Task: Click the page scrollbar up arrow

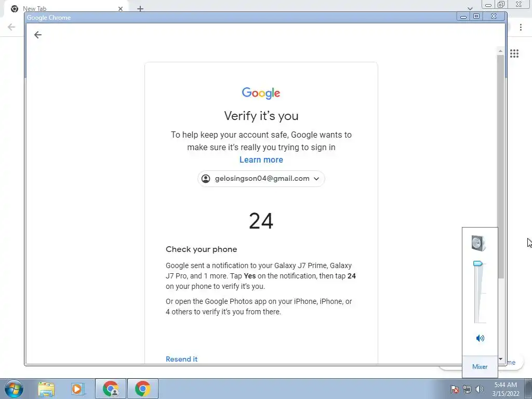Action: tap(500, 51)
